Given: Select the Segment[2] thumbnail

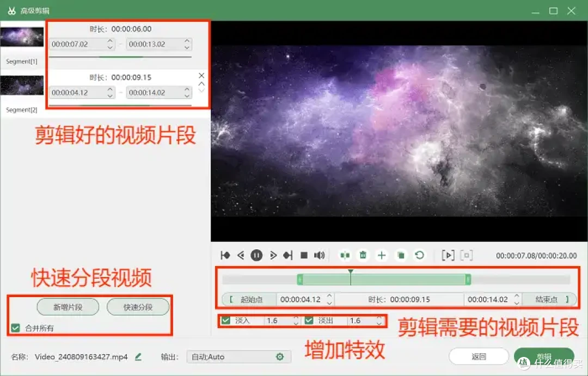Looking at the screenshot, I should tap(22, 85).
